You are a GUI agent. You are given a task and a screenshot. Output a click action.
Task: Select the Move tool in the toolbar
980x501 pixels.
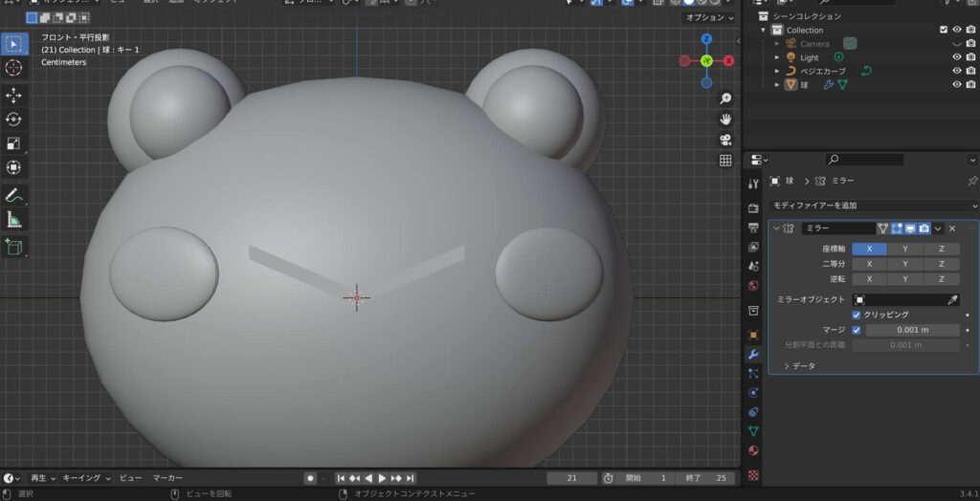[x=14, y=96]
